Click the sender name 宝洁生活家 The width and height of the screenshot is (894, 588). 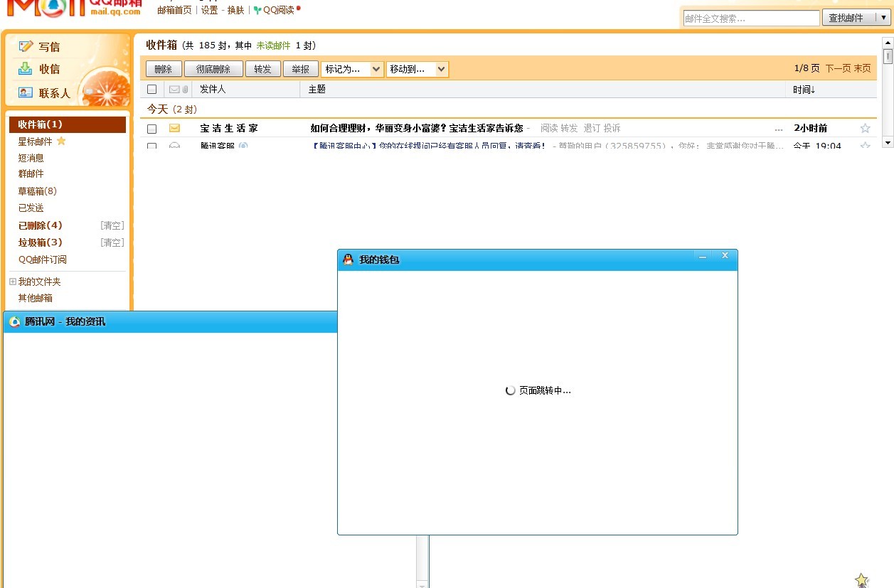point(229,128)
